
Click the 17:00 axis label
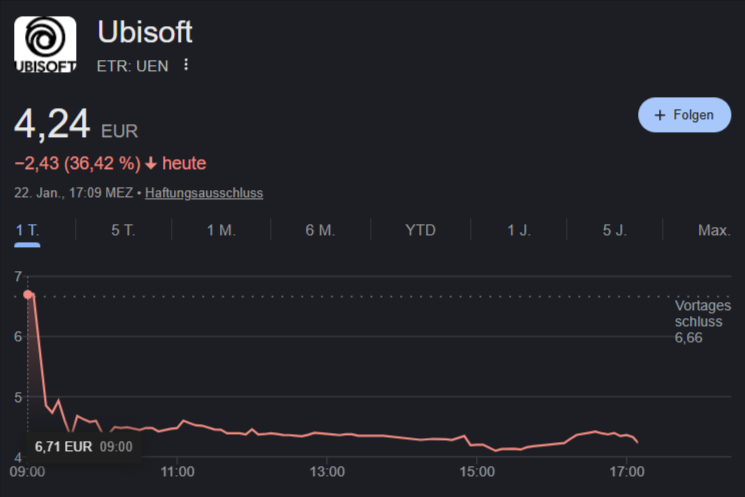pyautogui.click(x=627, y=472)
